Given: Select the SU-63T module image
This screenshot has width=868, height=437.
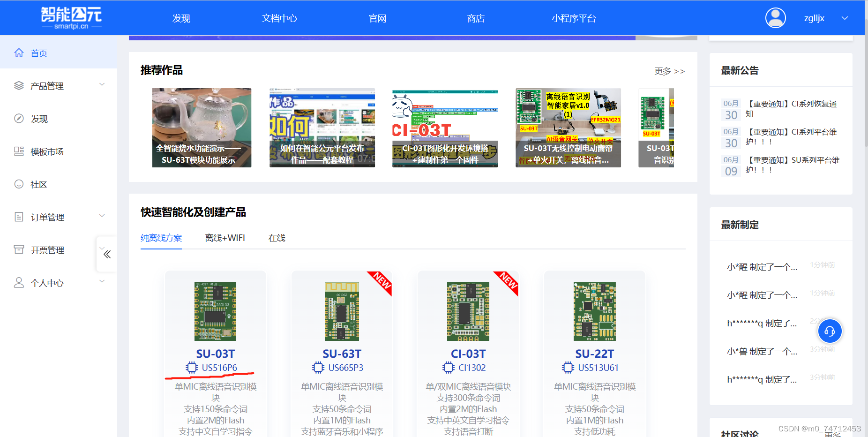Looking at the screenshot, I should click(x=342, y=311).
